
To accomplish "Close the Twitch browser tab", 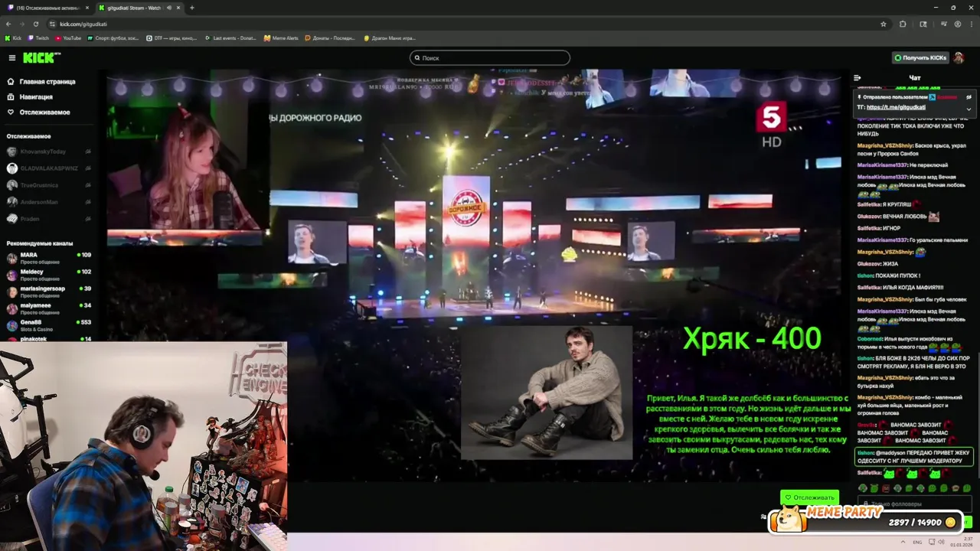I will [x=87, y=8].
